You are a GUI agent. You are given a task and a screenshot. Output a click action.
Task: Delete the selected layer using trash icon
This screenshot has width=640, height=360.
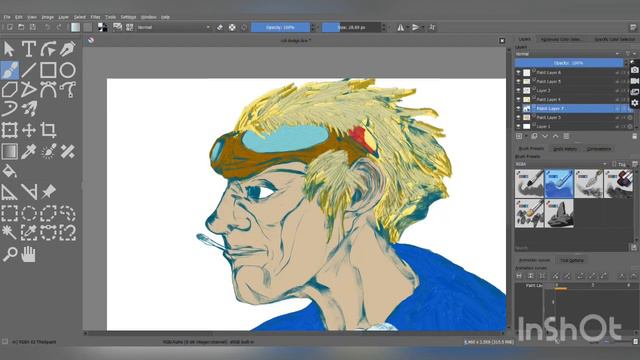[x=634, y=136]
